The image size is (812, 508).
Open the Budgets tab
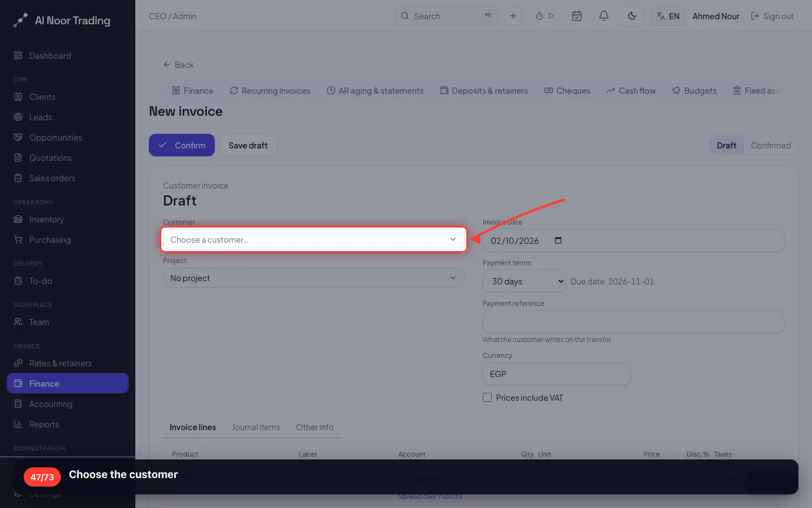[x=694, y=90]
